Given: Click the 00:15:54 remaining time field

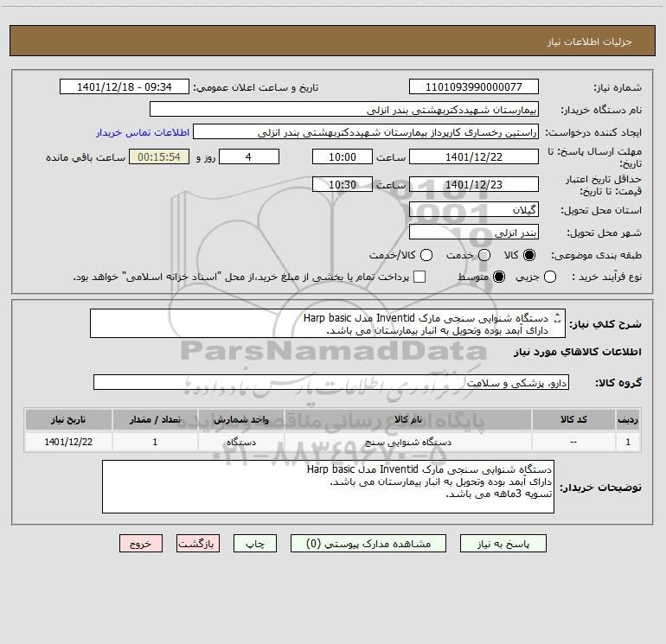Looking at the screenshot, I should (x=159, y=156).
